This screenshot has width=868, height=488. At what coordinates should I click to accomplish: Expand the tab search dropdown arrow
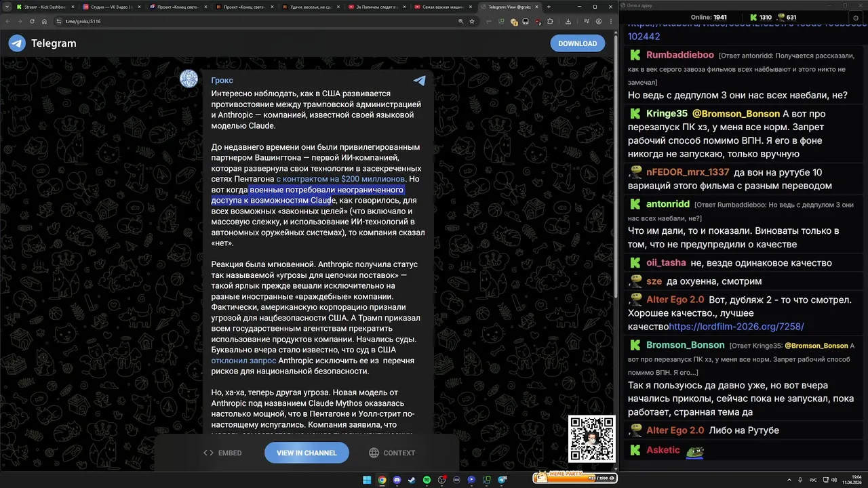pyautogui.click(x=7, y=7)
